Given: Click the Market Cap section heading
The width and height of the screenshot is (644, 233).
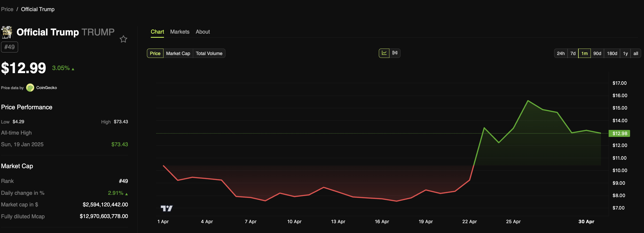Looking at the screenshot, I should pyautogui.click(x=17, y=166).
